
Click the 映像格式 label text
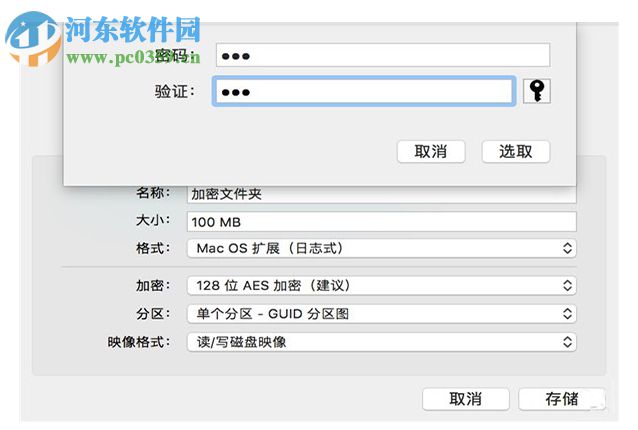point(139,342)
